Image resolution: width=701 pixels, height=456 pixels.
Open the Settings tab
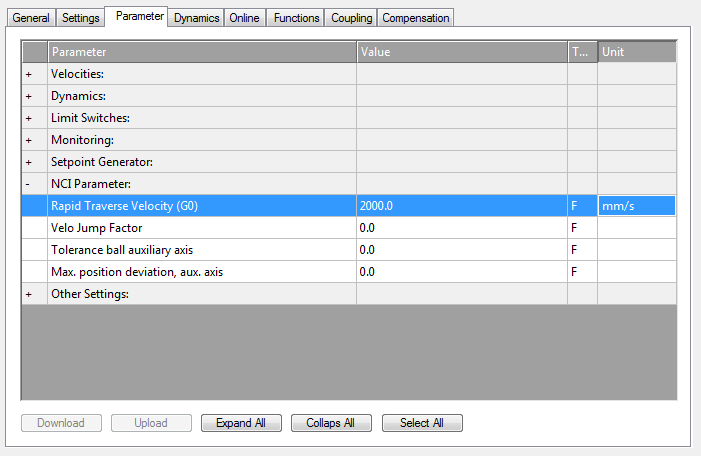tap(80, 18)
